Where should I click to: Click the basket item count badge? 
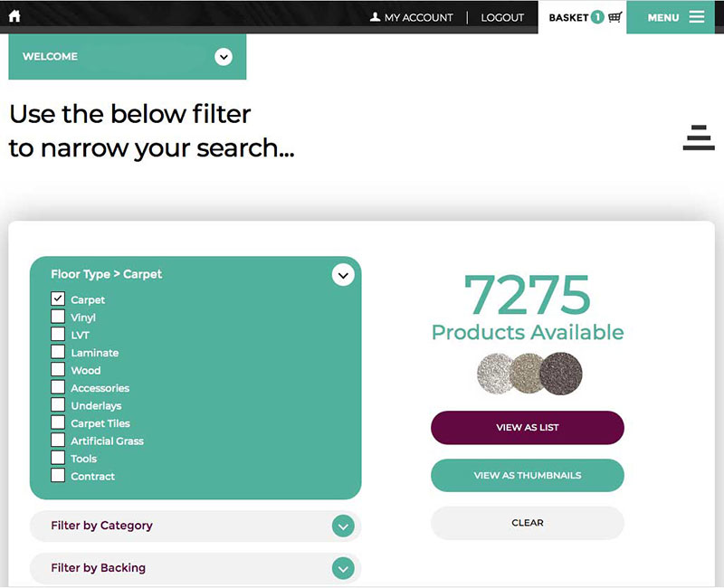coord(597,17)
